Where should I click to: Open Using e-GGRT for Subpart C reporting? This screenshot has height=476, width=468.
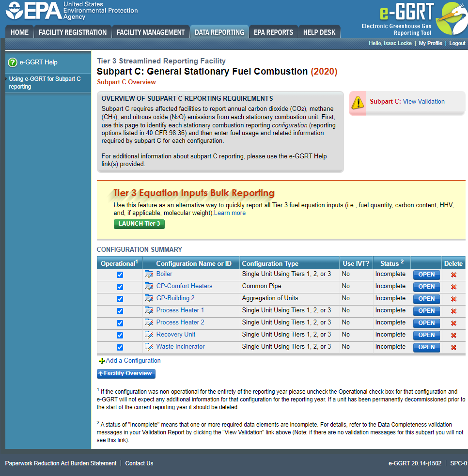(x=45, y=83)
